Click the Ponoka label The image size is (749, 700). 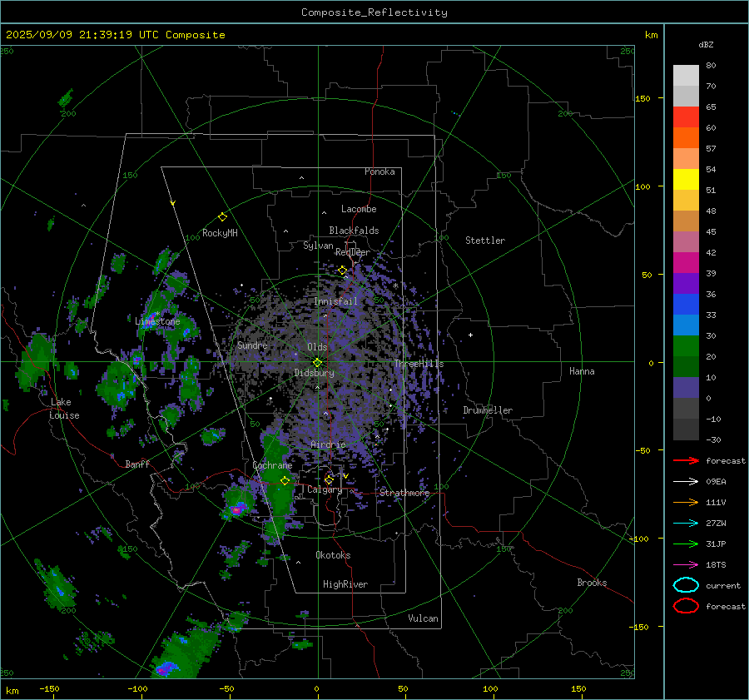pyautogui.click(x=379, y=171)
